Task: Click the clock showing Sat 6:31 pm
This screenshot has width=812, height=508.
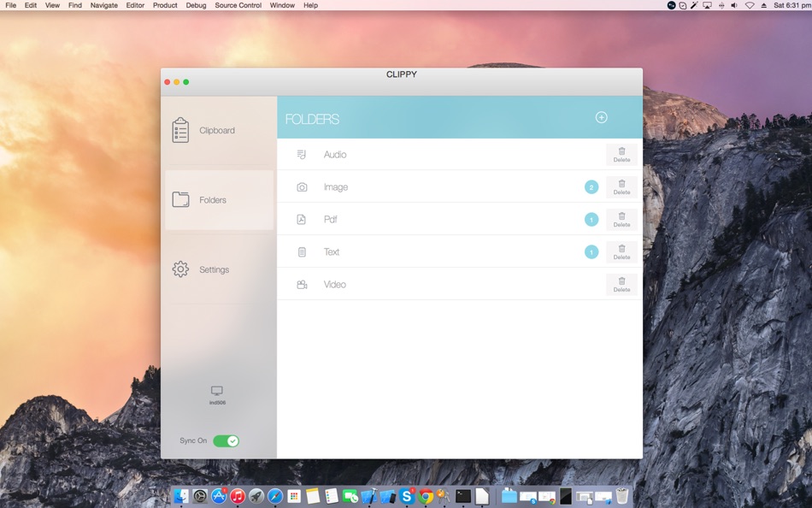Action: click(x=791, y=5)
